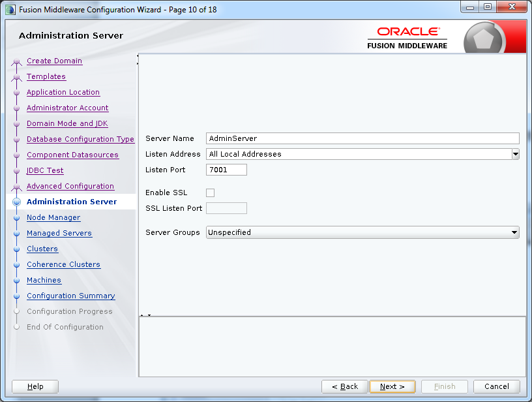
Task: Click the Server Name text field
Action: tap(362, 138)
